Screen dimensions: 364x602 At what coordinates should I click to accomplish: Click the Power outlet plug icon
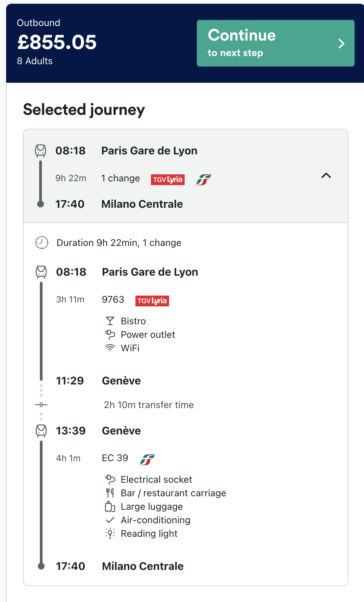tap(110, 334)
